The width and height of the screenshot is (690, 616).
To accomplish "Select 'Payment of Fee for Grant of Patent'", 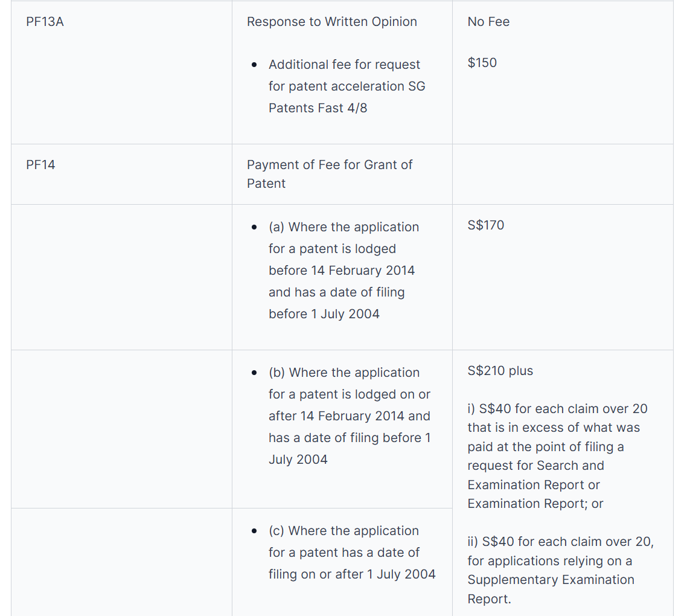I will tap(329, 174).
